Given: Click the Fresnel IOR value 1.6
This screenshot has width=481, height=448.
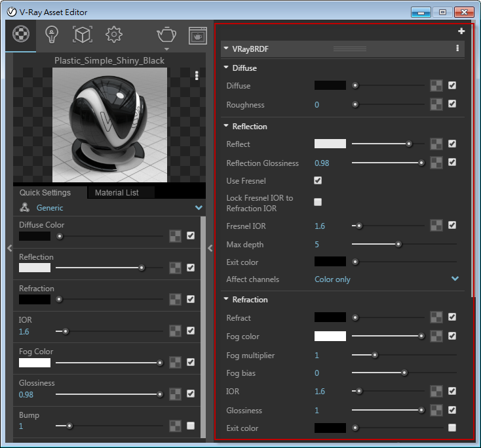Looking at the screenshot, I should pyautogui.click(x=320, y=226).
